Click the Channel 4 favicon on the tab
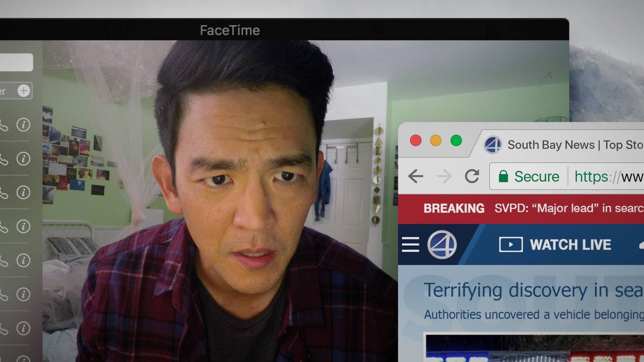The height and width of the screenshot is (362, 644). pyautogui.click(x=493, y=145)
